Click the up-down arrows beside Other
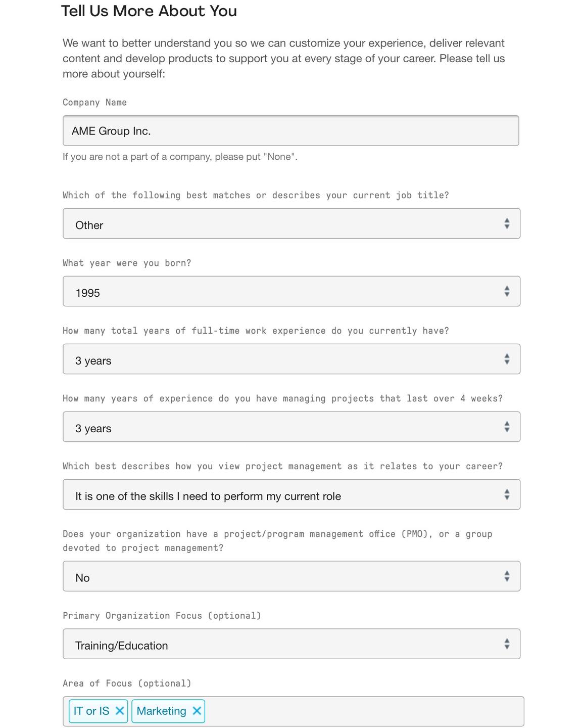582x728 pixels. (x=507, y=223)
